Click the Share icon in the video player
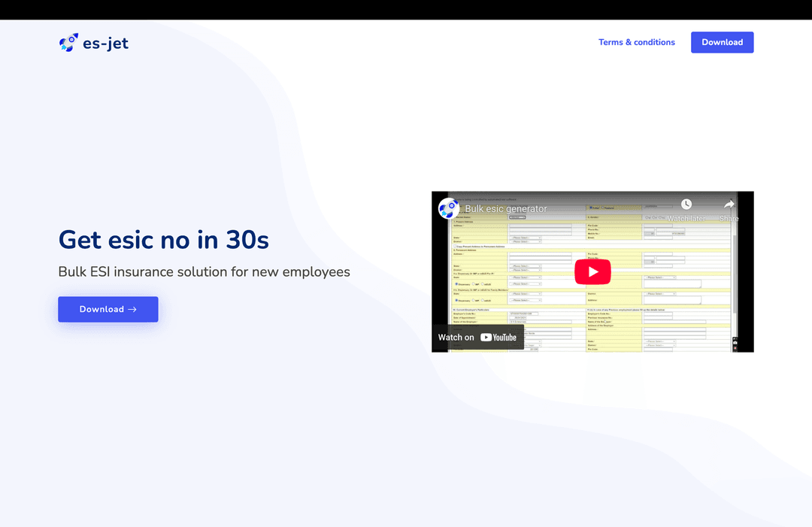The width and height of the screenshot is (812, 527). coord(729,204)
